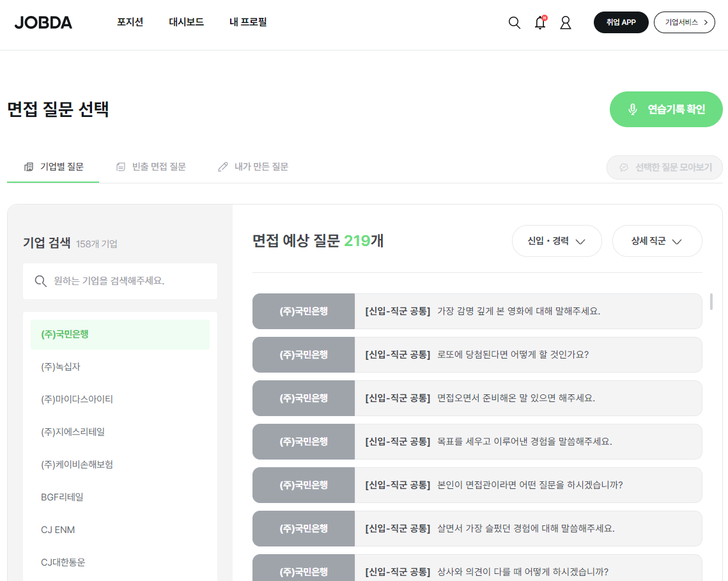Screen dimensions: 728x581
Task: Select BGF리테일 company
Action: [120, 497]
